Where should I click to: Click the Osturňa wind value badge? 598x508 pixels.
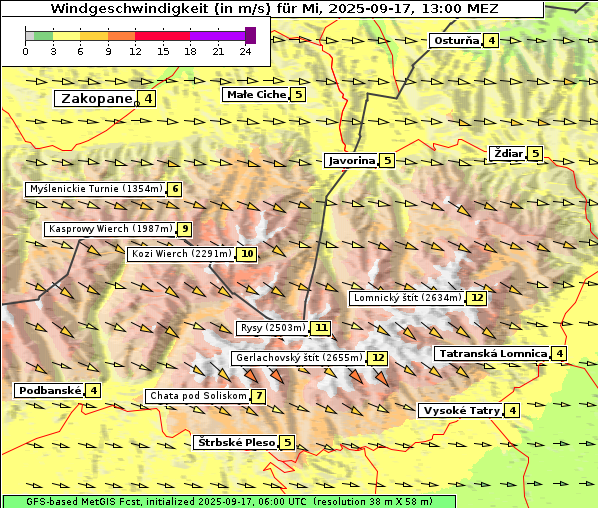click(491, 40)
